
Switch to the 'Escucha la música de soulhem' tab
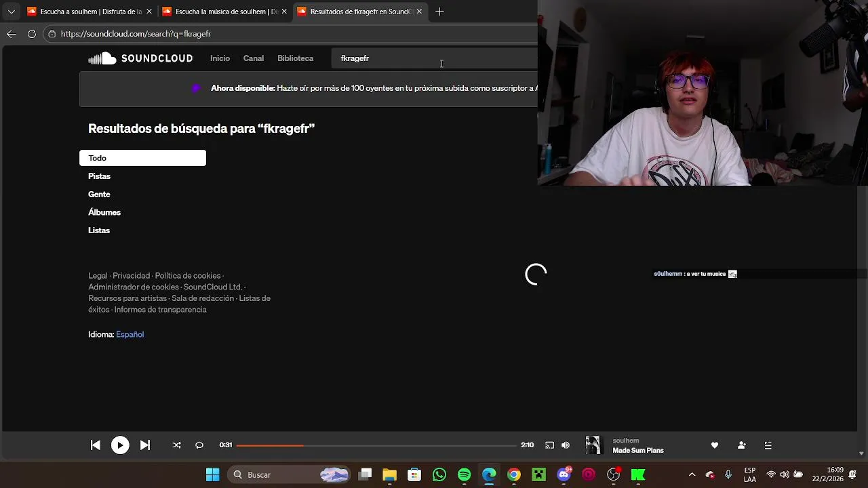tap(224, 12)
